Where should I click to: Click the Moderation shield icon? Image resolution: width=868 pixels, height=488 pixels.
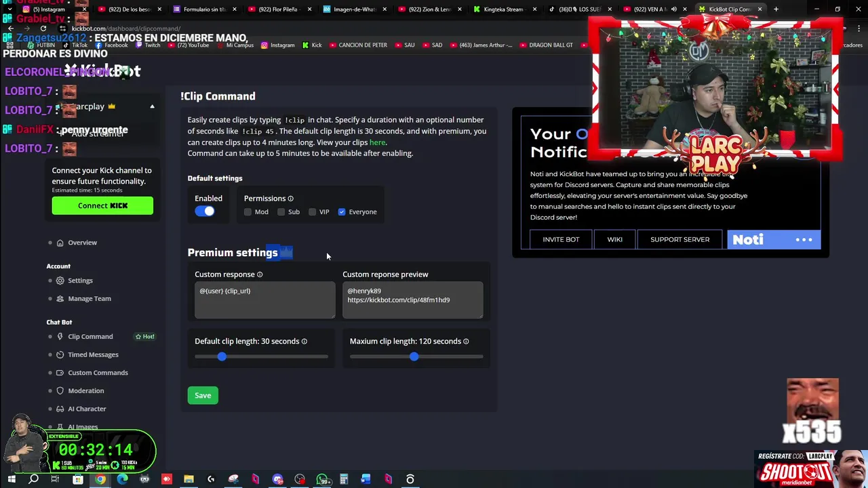[60, 391]
